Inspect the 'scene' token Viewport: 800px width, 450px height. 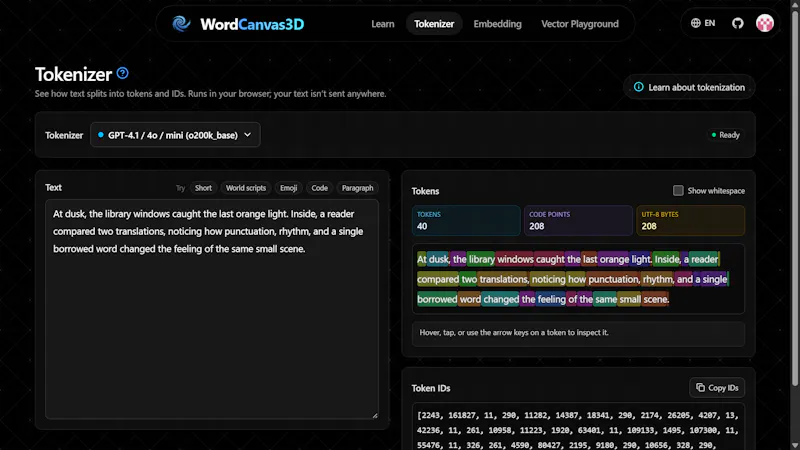655,299
